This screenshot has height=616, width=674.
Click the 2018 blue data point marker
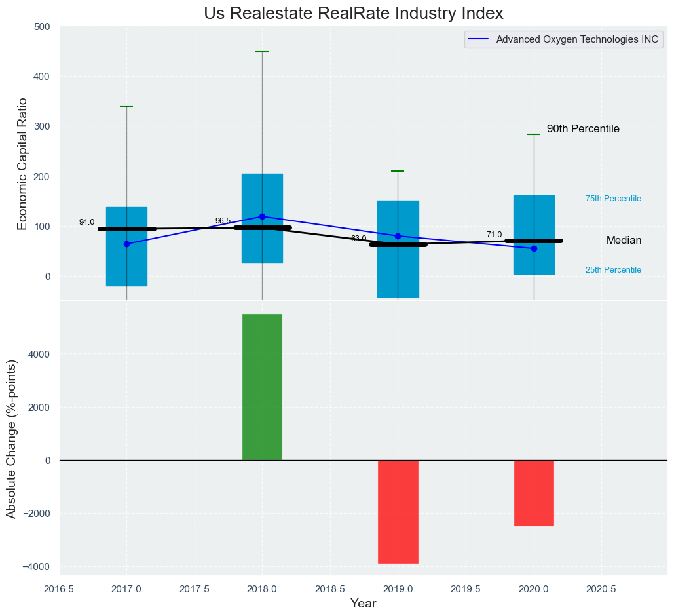262,216
